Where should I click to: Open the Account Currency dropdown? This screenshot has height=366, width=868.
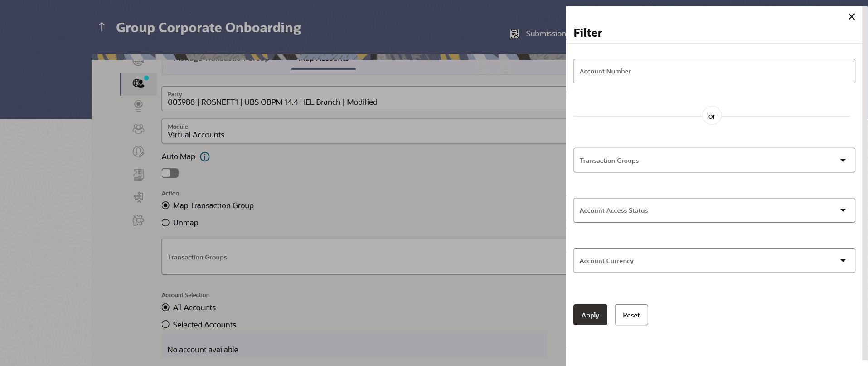714,261
